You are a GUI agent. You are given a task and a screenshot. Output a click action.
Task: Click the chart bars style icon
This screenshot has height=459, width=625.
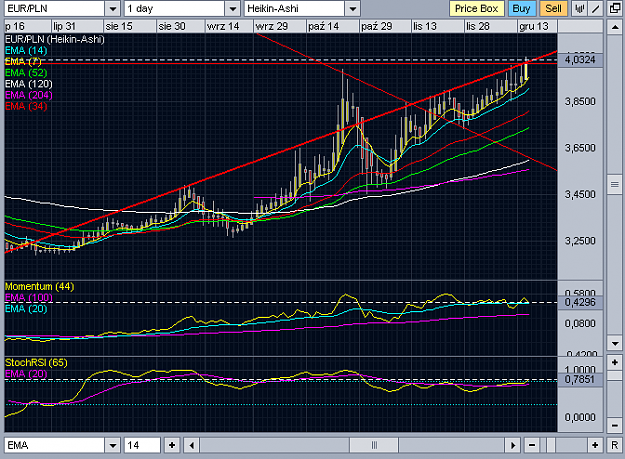[579, 8]
